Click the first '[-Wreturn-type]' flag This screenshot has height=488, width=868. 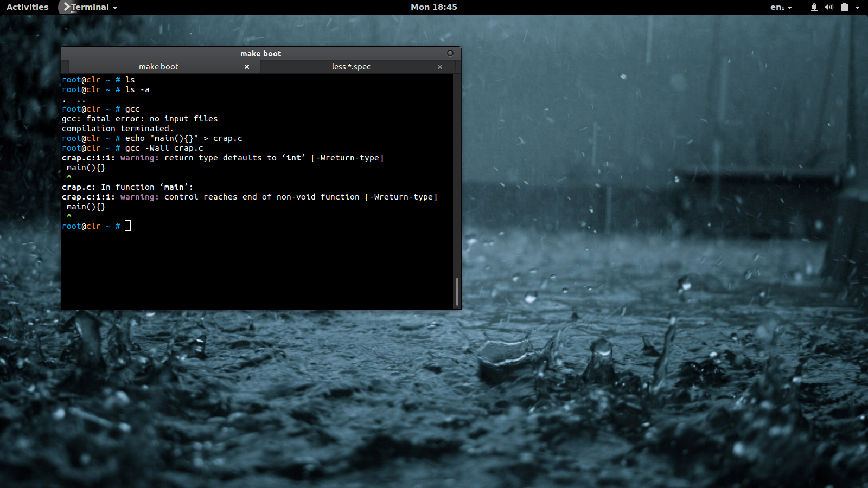347,158
